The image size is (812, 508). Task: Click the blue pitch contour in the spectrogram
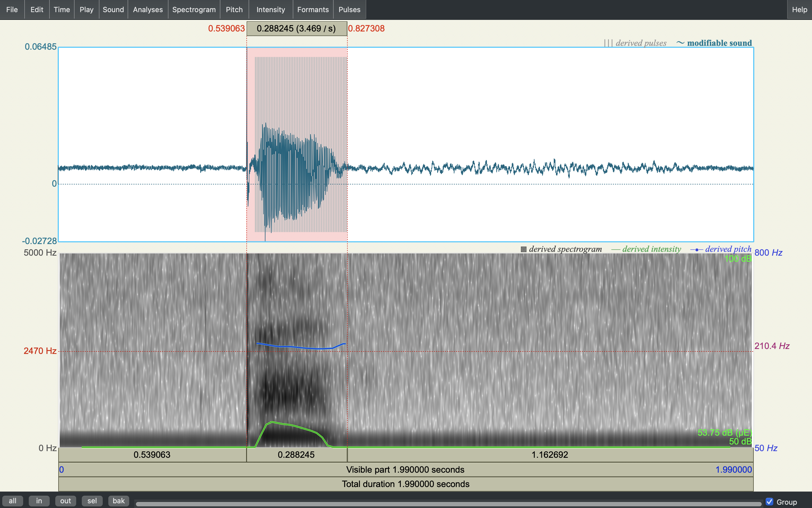click(301, 347)
